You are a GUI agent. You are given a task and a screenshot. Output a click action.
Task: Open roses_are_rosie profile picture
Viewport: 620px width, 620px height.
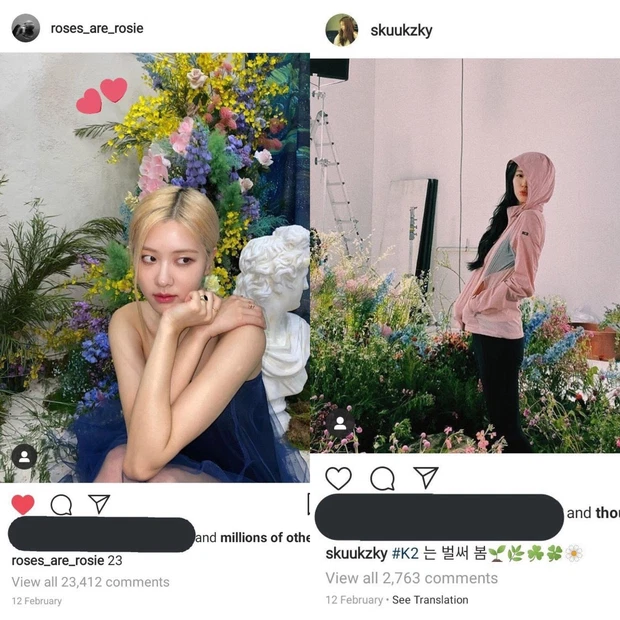pos(26,28)
